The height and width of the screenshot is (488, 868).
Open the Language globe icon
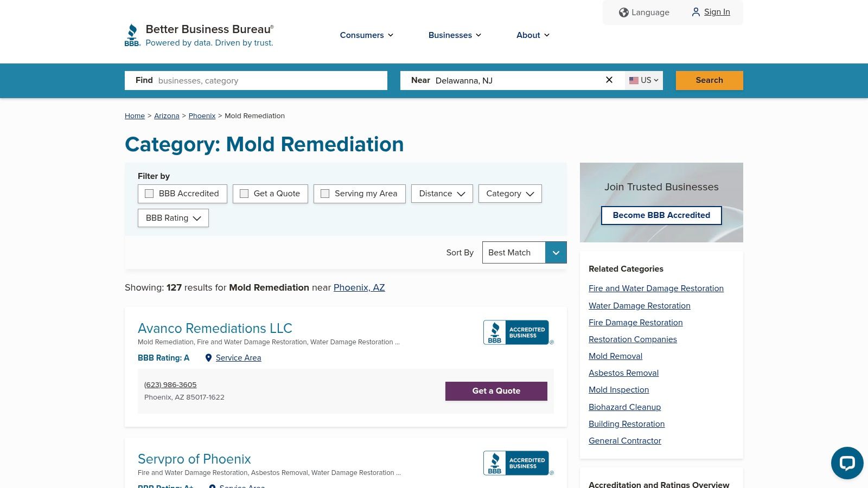624,12
